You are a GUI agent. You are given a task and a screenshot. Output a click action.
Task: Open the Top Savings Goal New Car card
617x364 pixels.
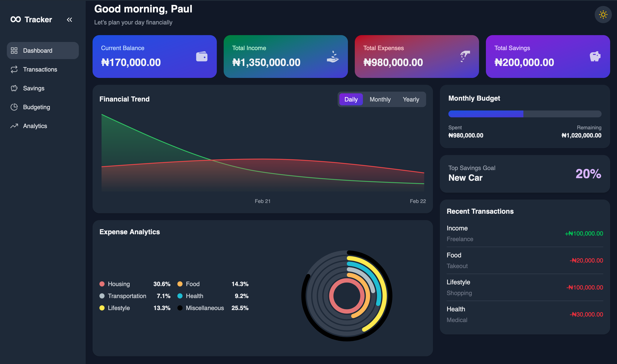[x=525, y=174]
